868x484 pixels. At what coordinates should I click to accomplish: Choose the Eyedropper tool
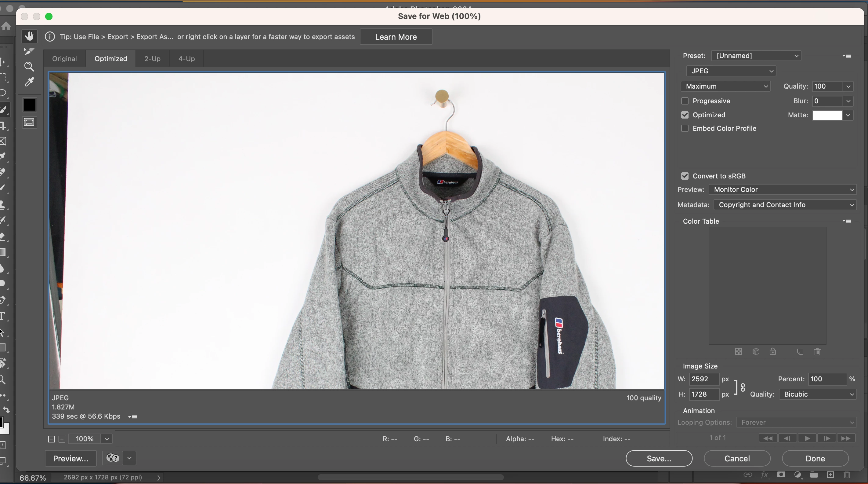(x=29, y=82)
